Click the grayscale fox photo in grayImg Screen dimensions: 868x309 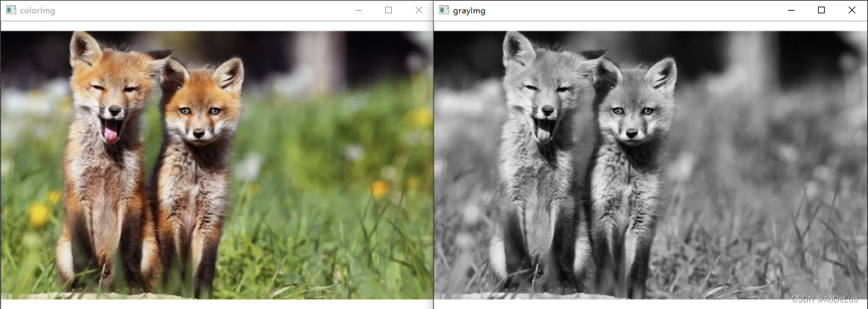pos(650,164)
